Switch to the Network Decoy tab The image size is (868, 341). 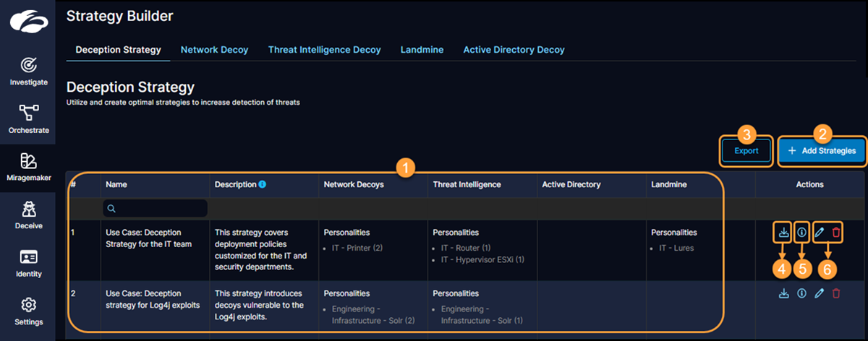pos(214,50)
